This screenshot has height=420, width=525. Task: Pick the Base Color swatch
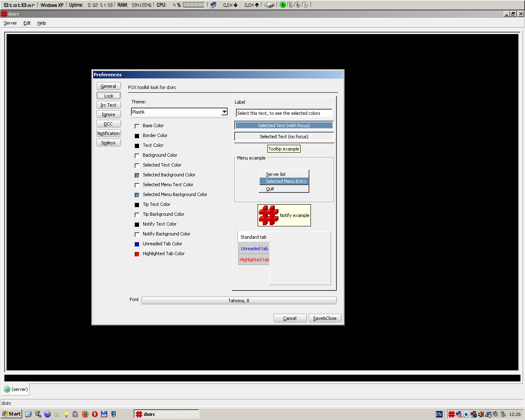click(x=137, y=126)
